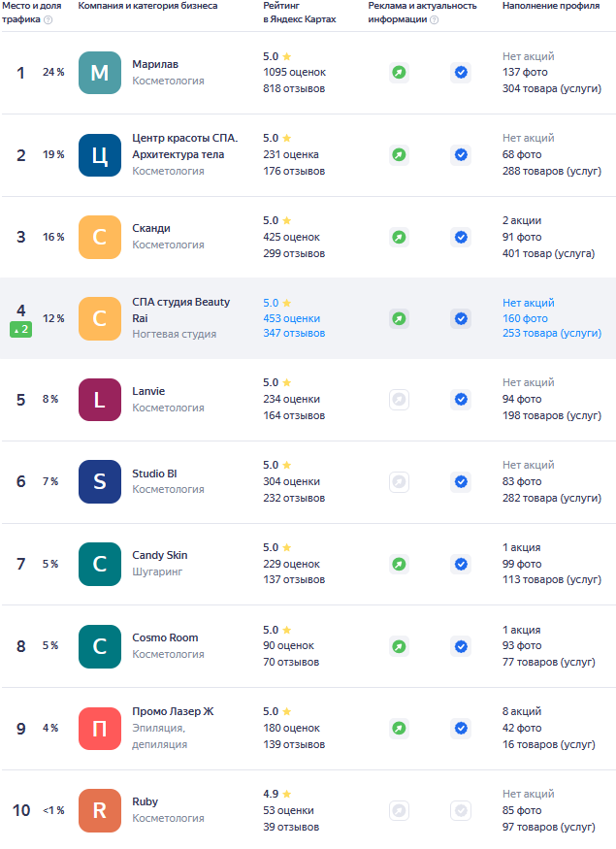This screenshot has width=616, height=849.
Task: Click the blue verified badge in the Studio BI row
Action: point(461,481)
